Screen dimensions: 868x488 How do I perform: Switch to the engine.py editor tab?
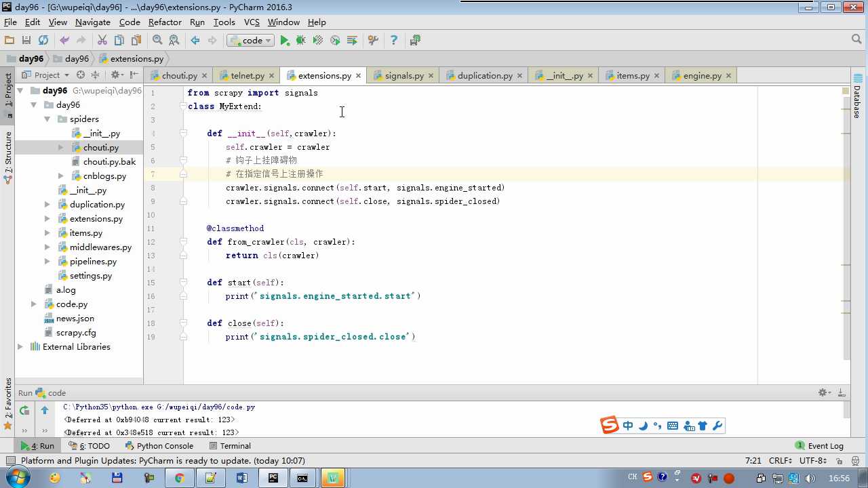703,76
